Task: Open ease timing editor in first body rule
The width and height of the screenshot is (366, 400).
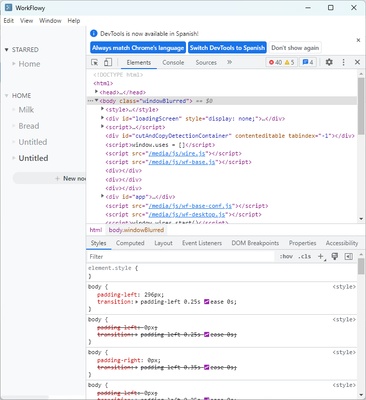Action: point(206,302)
